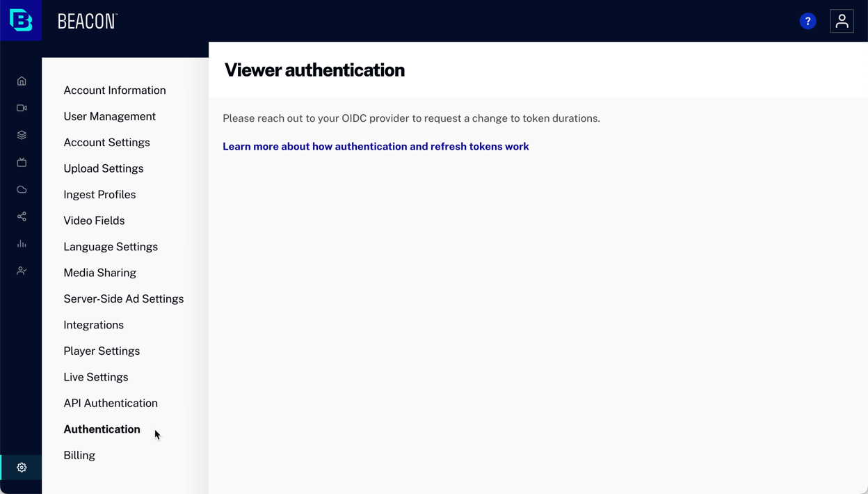Viewport: 868px width, 494px height.
Task: Click the settings gear icon
Action: tap(22, 468)
